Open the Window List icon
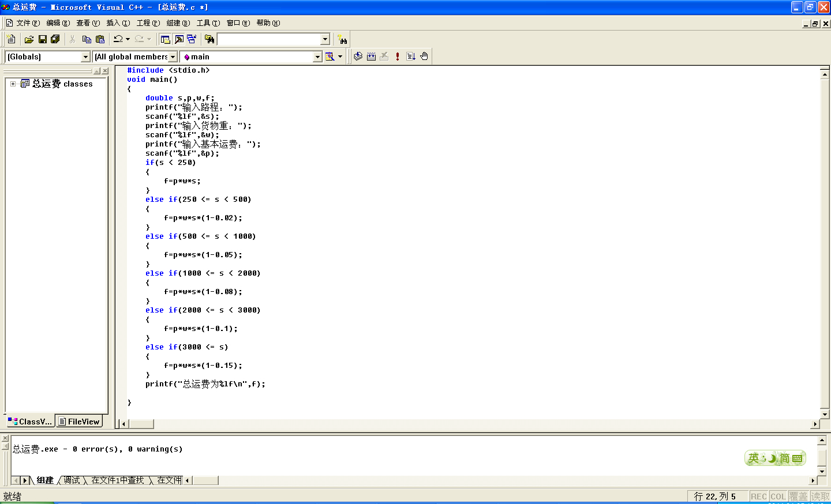This screenshot has width=831, height=504. tap(192, 39)
